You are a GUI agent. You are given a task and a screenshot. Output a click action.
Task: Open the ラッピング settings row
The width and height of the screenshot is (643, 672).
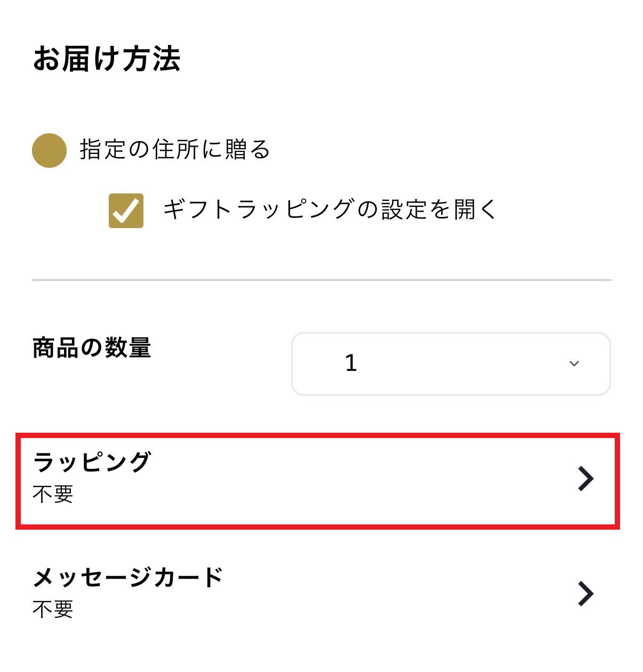point(318,481)
